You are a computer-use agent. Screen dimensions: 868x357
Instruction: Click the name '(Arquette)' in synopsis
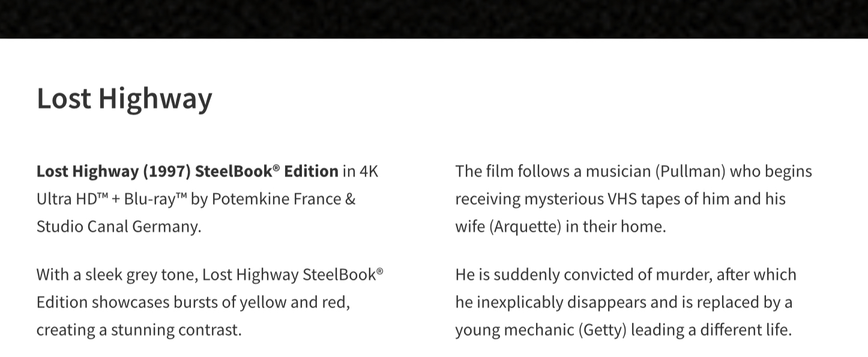point(526,227)
